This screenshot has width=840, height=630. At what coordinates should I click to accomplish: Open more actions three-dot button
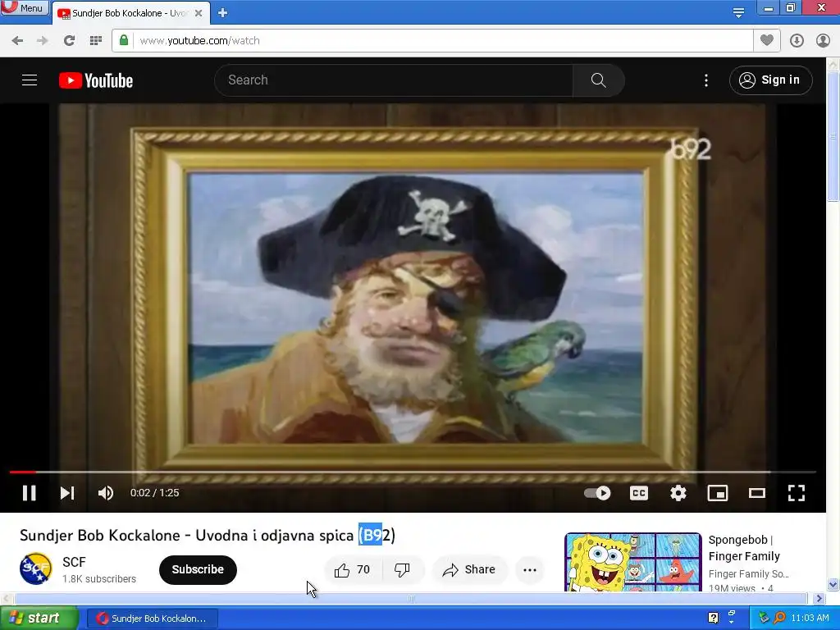(530, 570)
